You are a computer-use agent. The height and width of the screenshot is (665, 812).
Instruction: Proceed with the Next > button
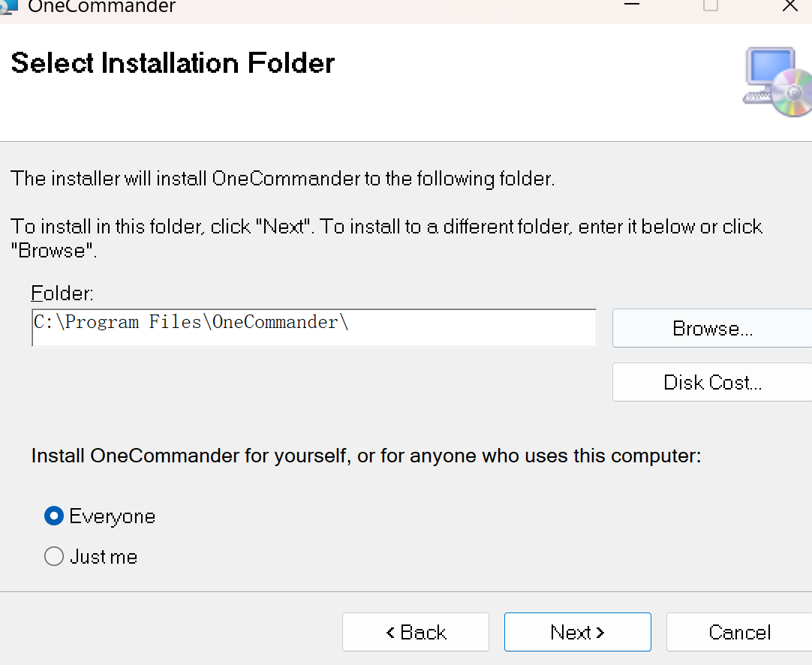(577, 632)
